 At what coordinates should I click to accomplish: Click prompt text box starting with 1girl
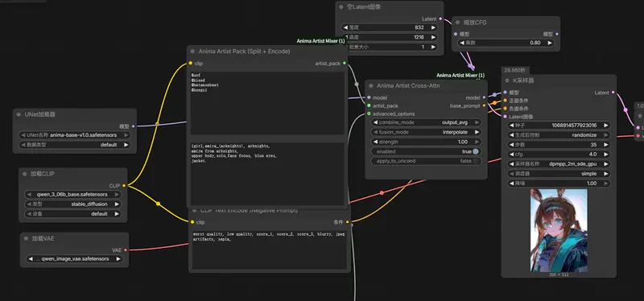point(267,174)
